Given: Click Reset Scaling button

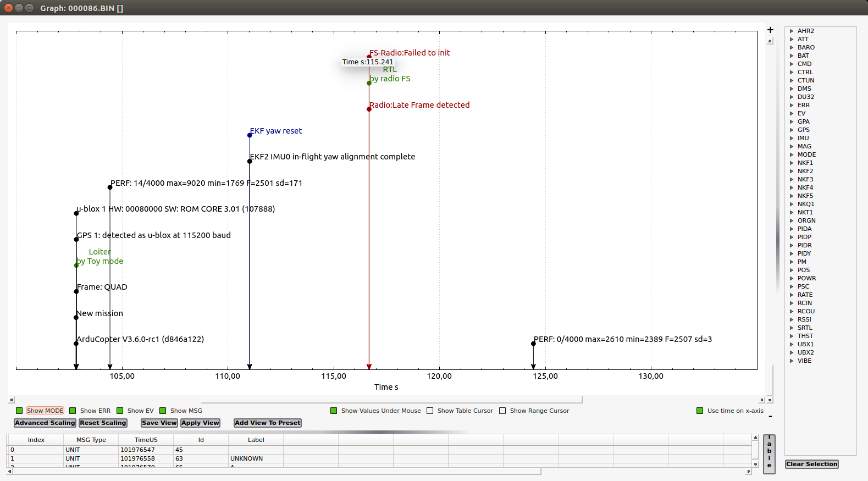Looking at the screenshot, I should (103, 423).
